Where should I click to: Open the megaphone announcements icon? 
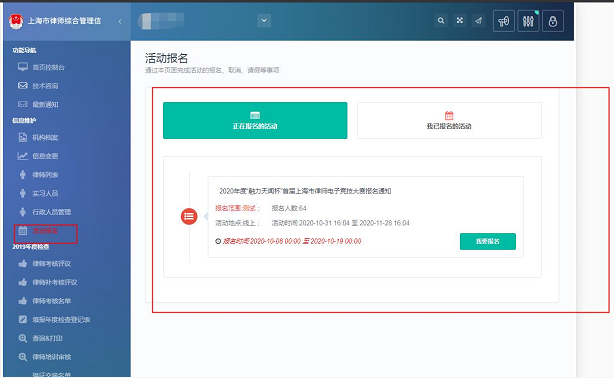[504, 21]
